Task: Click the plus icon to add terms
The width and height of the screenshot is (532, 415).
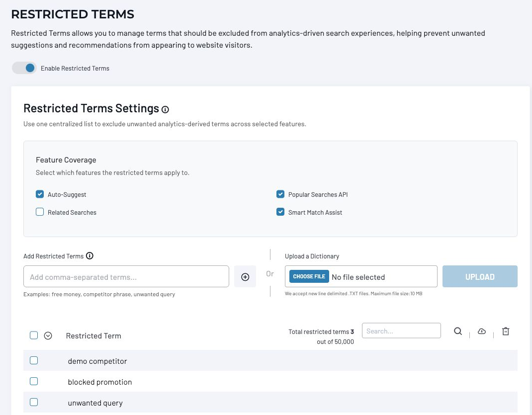Action: (245, 277)
